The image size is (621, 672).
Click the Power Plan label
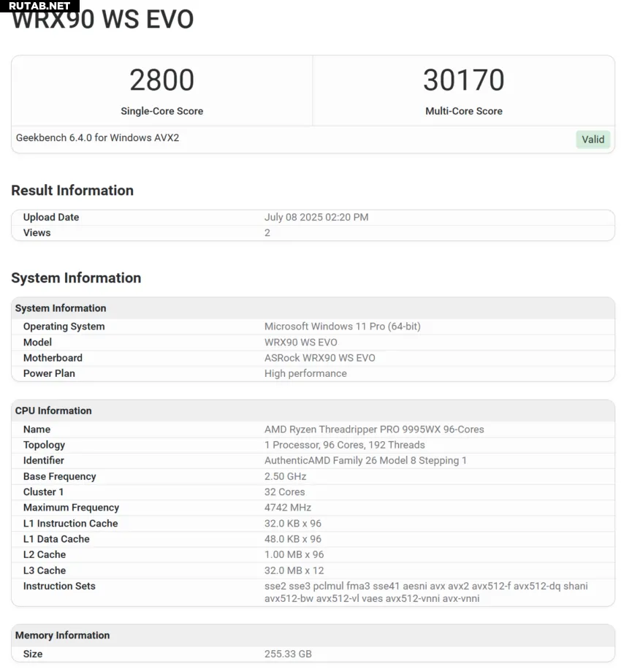(x=49, y=374)
